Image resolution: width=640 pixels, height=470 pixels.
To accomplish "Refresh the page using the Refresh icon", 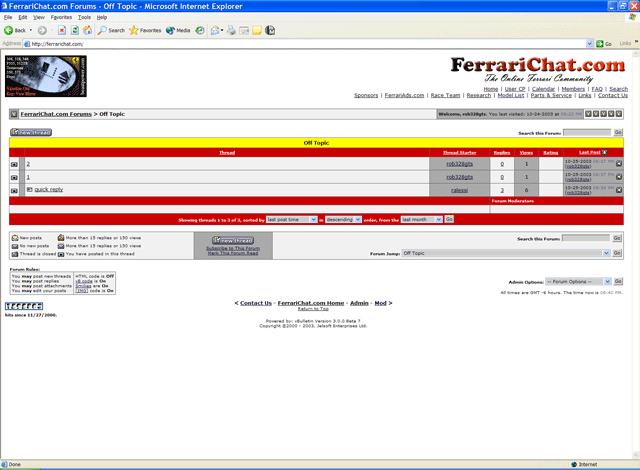I will coord(75,30).
